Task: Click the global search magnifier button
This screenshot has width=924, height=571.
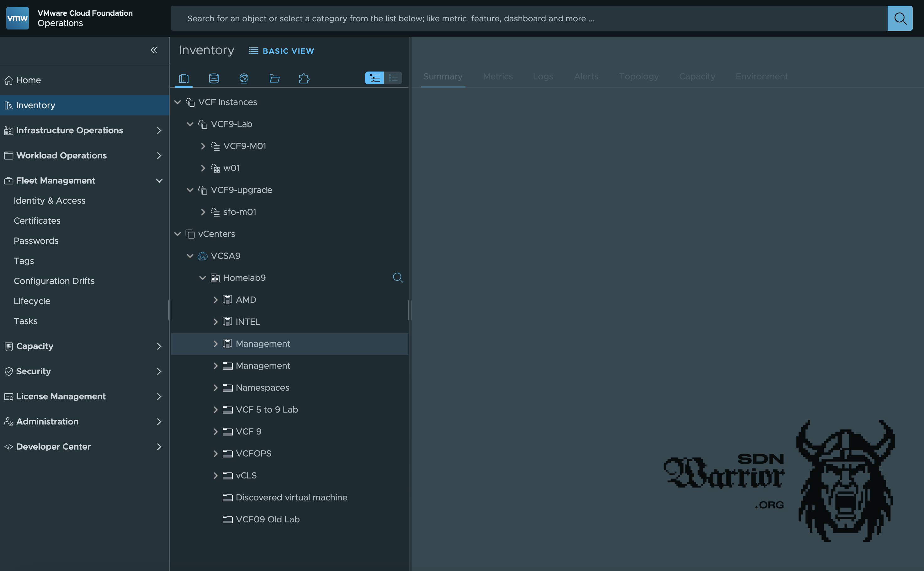Action: click(x=900, y=18)
